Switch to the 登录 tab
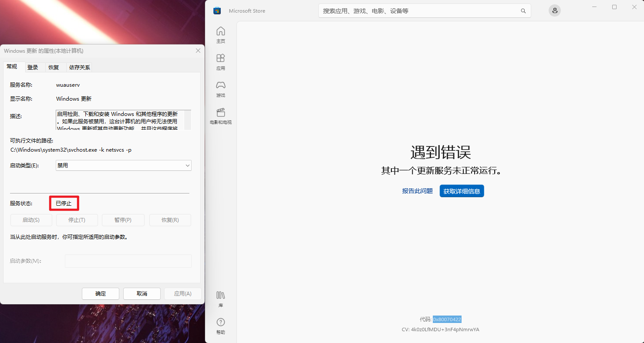Image resolution: width=644 pixels, height=343 pixels. [33, 67]
